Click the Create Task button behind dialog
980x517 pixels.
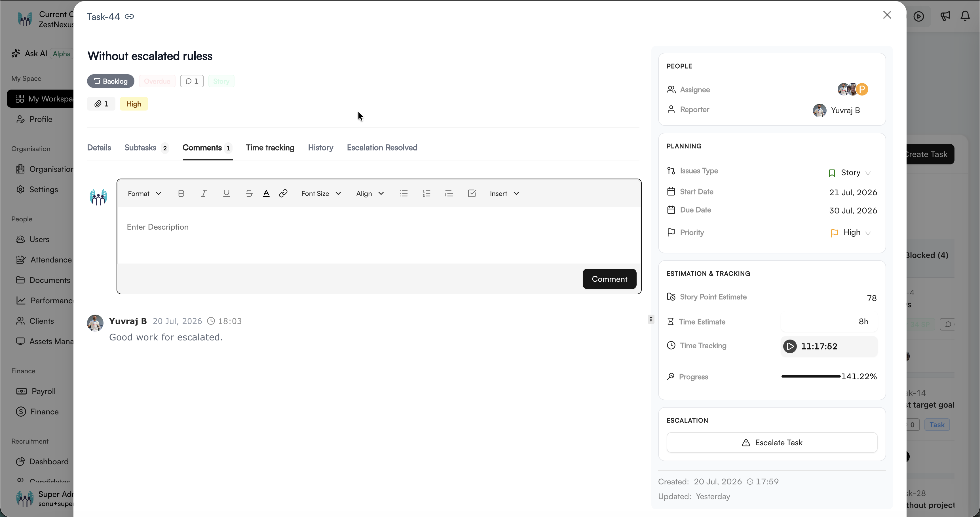coord(930,154)
